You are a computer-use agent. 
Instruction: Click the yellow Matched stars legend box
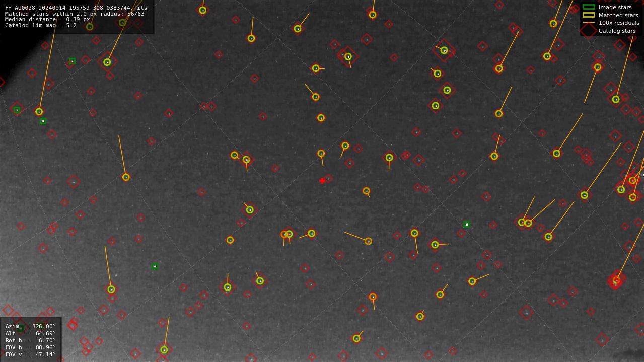(589, 15)
